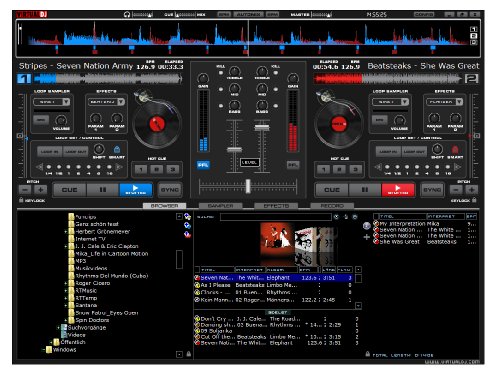Hit the SYNC button on deck 1
The height and width of the screenshot is (374, 500).
coord(170,190)
